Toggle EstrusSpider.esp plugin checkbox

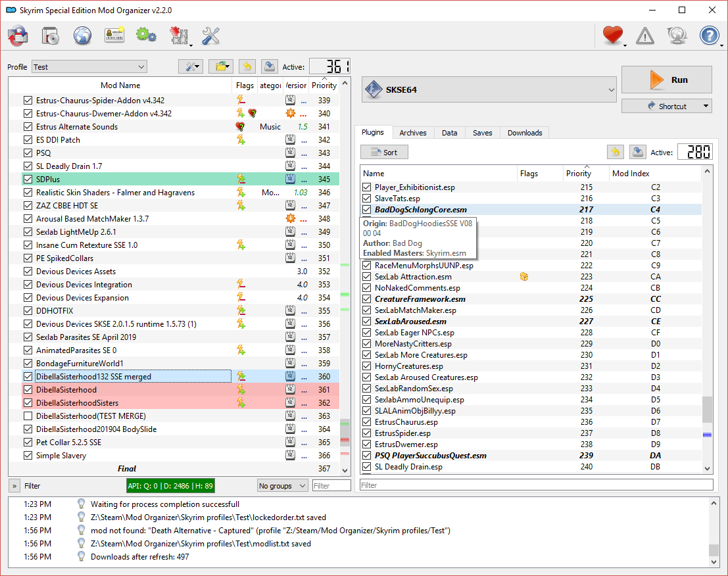(x=367, y=433)
